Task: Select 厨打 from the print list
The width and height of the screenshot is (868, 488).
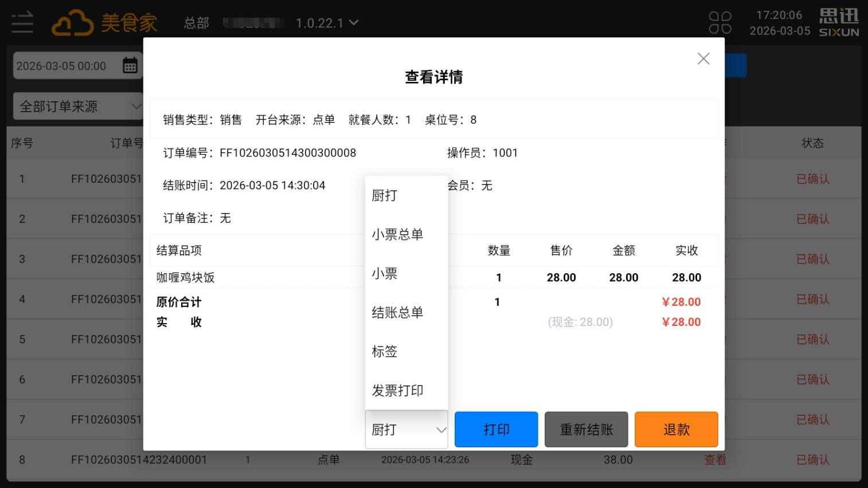Action: point(385,196)
